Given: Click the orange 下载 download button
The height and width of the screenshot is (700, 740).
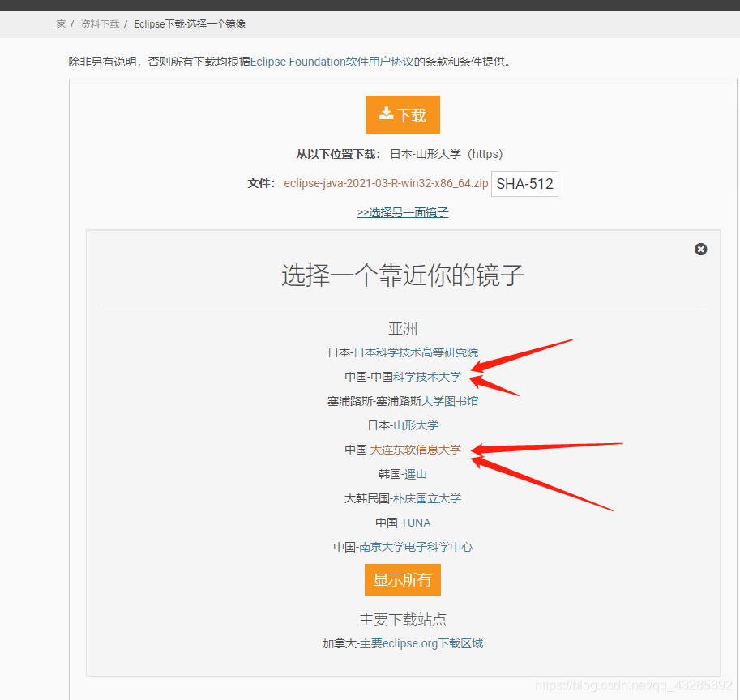Looking at the screenshot, I should point(403,115).
